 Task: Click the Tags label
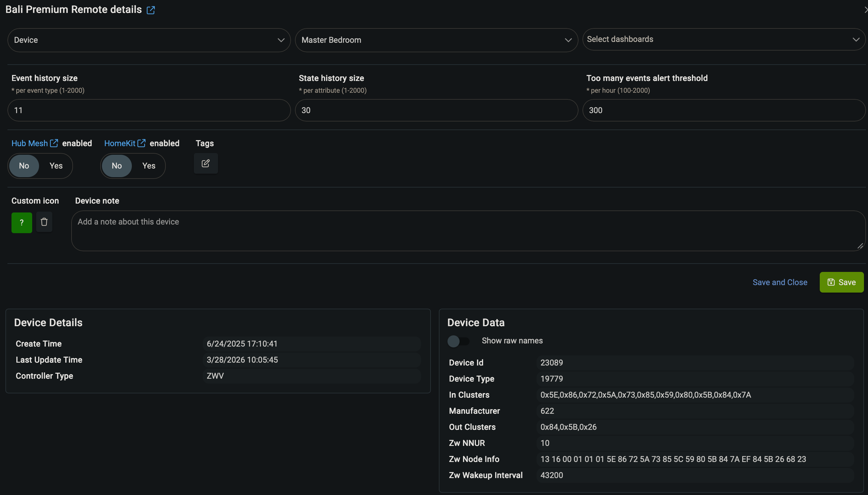click(205, 144)
